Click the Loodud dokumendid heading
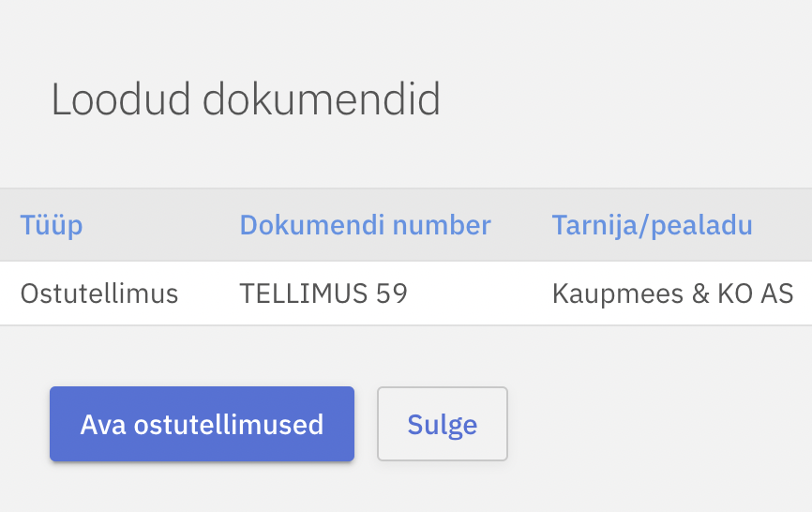812x512 pixels. 246,98
